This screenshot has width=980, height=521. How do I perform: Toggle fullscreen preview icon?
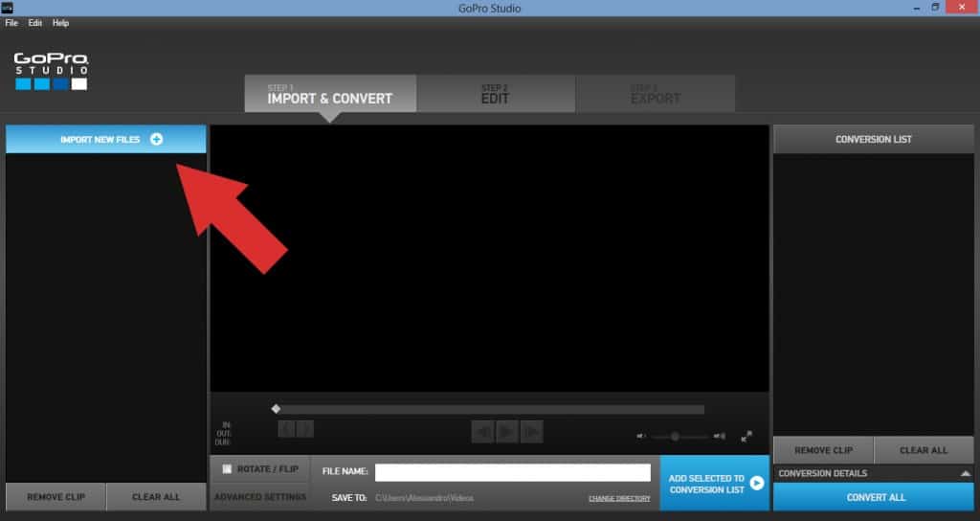[x=746, y=436]
